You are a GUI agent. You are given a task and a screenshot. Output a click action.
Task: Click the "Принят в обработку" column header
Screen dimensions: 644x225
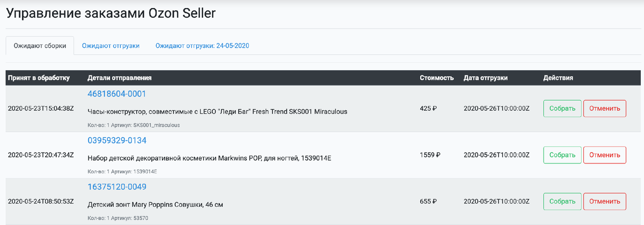point(39,78)
